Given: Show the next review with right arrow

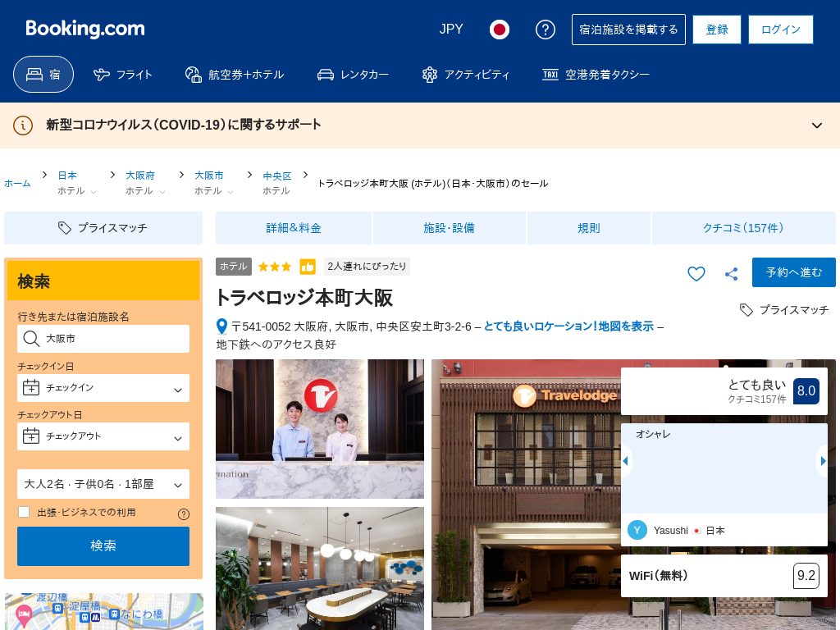Looking at the screenshot, I should (824, 461).
